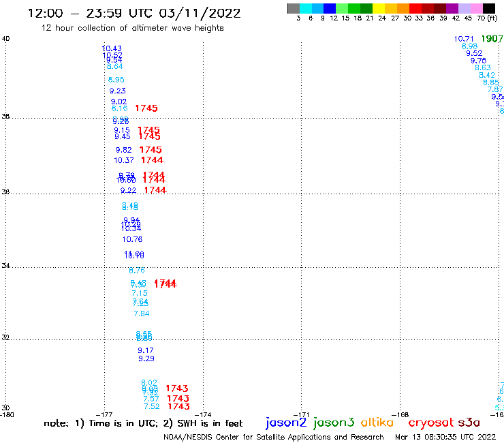This screenshot has width=504, height=443.
Task: Click the longitude label -171
Action: tap(302, 415)
